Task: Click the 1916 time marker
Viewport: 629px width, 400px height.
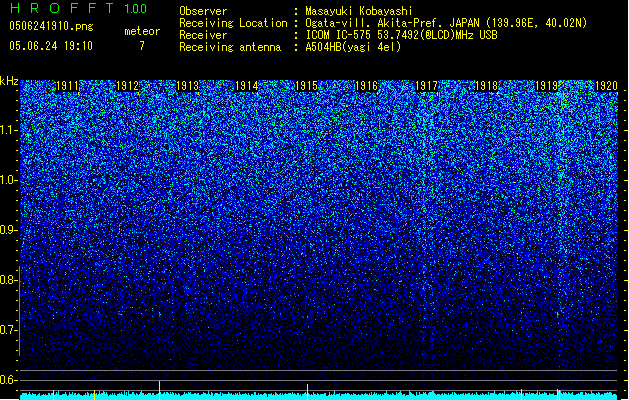Action: [x=366, y=86]
